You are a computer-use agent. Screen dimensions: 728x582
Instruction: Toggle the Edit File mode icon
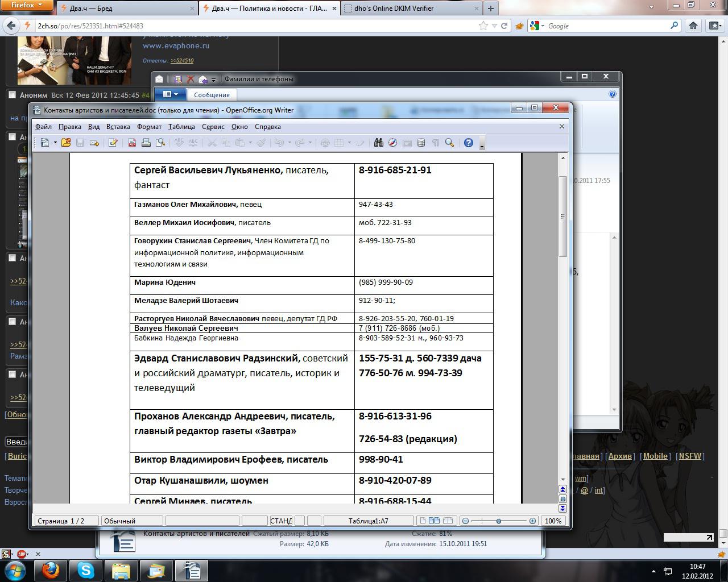(113, 143)
